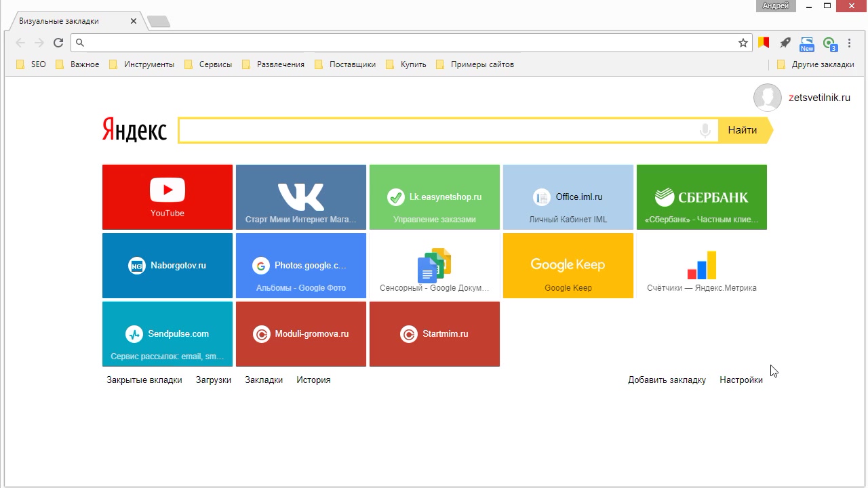Open the Поставщики bookmarks folder

point(345,64)
